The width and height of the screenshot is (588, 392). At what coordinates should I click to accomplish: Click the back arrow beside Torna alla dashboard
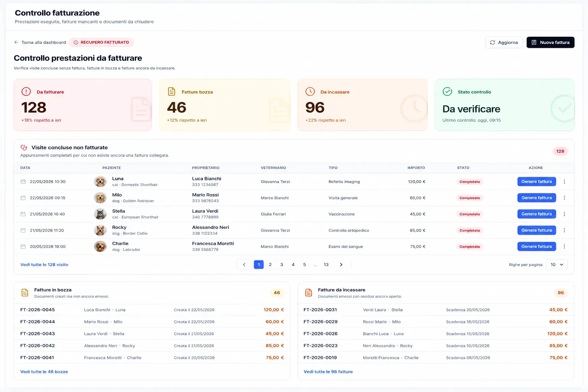(x=16, y=42)
